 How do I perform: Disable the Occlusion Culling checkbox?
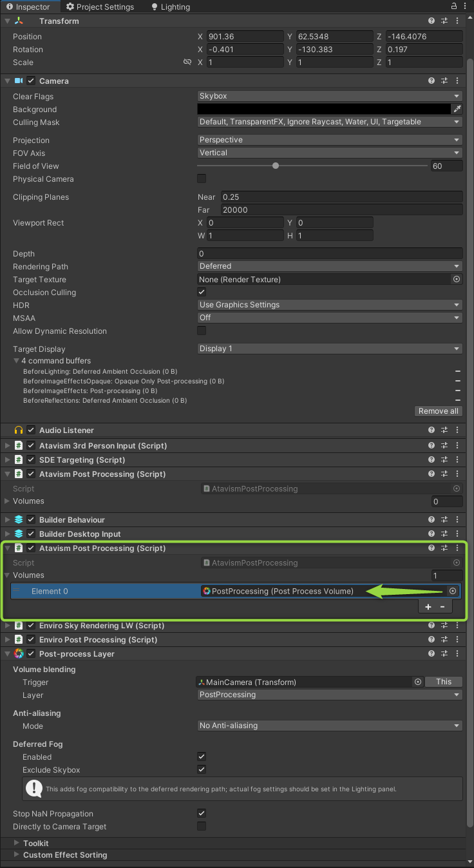[202, 292]
